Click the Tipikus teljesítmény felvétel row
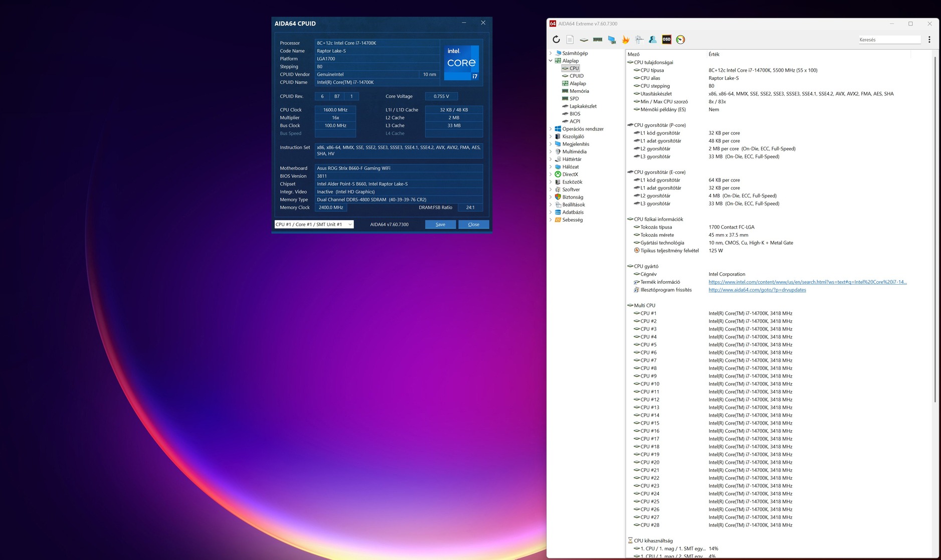This screenshot has width=941, height=560. (x=779, y=251)
